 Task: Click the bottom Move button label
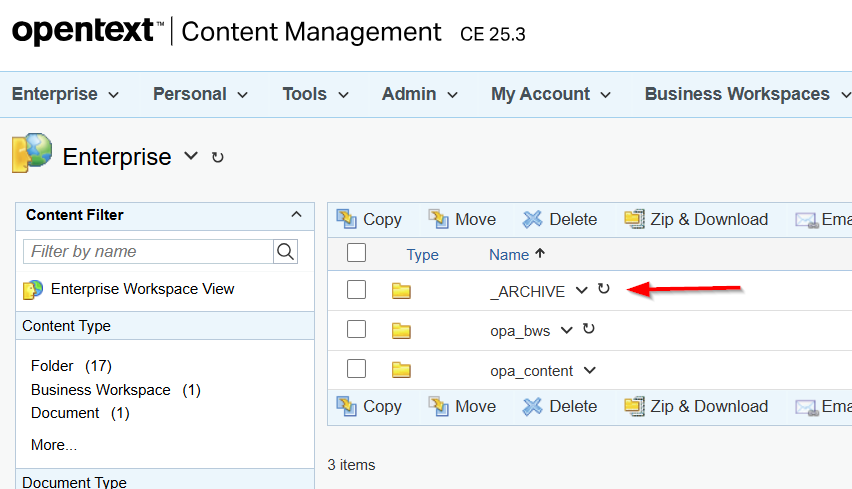475,406
